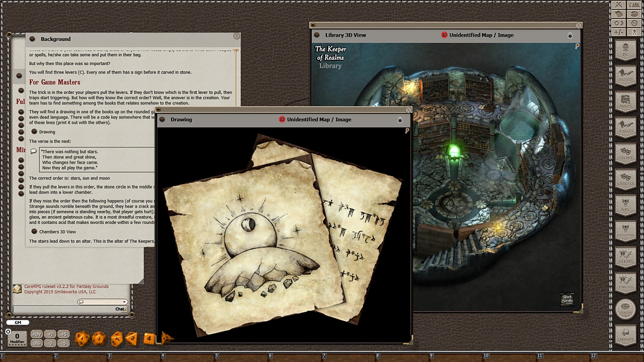Open the Story sidebar button
644x362 pixels.
[x=626, y=153]
